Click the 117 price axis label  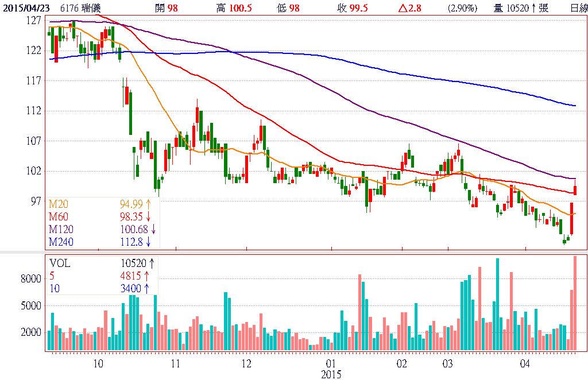[x=34, y=81]
